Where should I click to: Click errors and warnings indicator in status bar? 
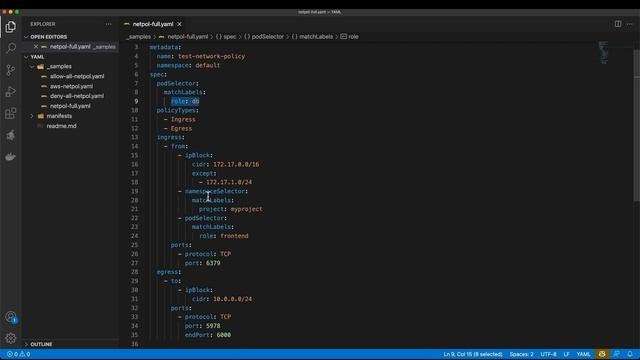[18, 354]
